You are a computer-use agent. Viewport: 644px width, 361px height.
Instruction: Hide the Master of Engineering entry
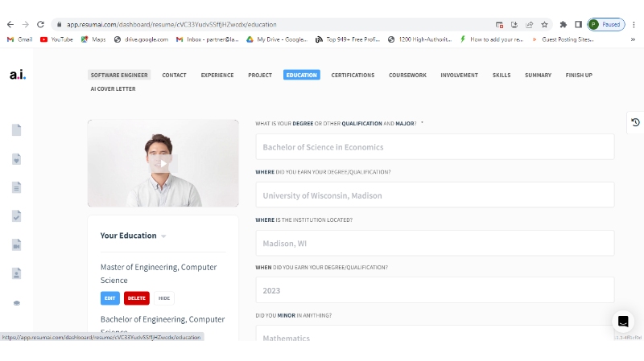pos(164,298)
